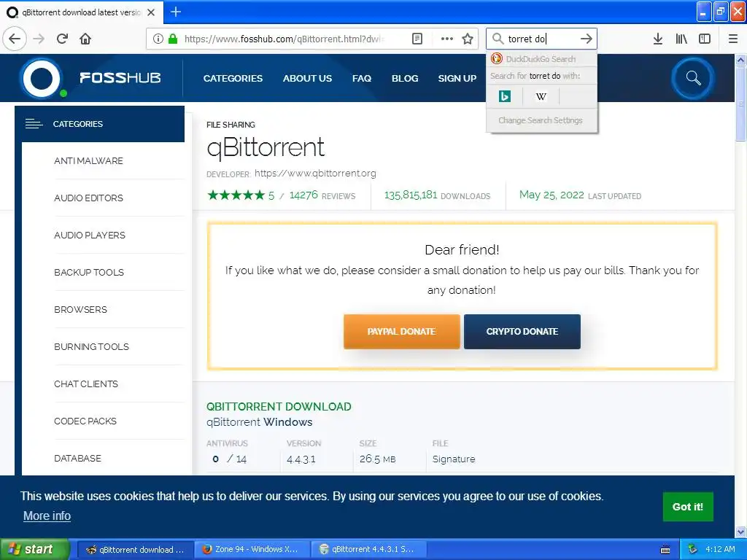
Task: Select BROWSERS category
Action: (80, 309)
